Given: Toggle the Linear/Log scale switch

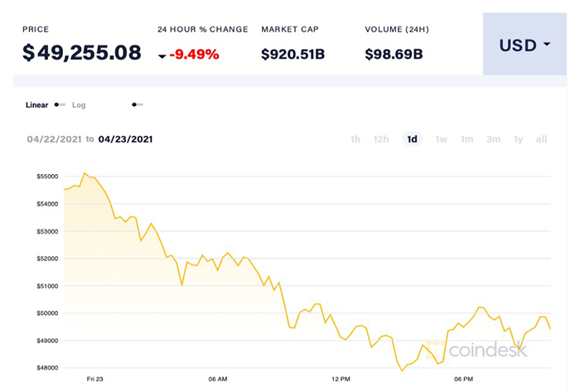Looking at the screenshot, I should (60, 105).
